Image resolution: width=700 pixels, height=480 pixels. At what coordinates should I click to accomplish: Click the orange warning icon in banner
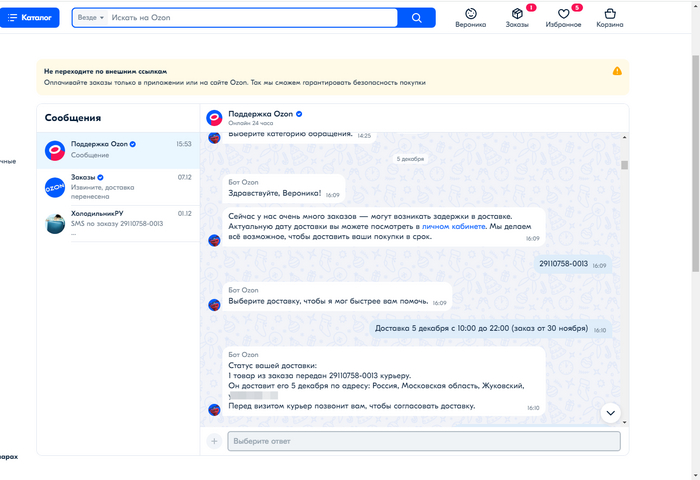[617, 71]
